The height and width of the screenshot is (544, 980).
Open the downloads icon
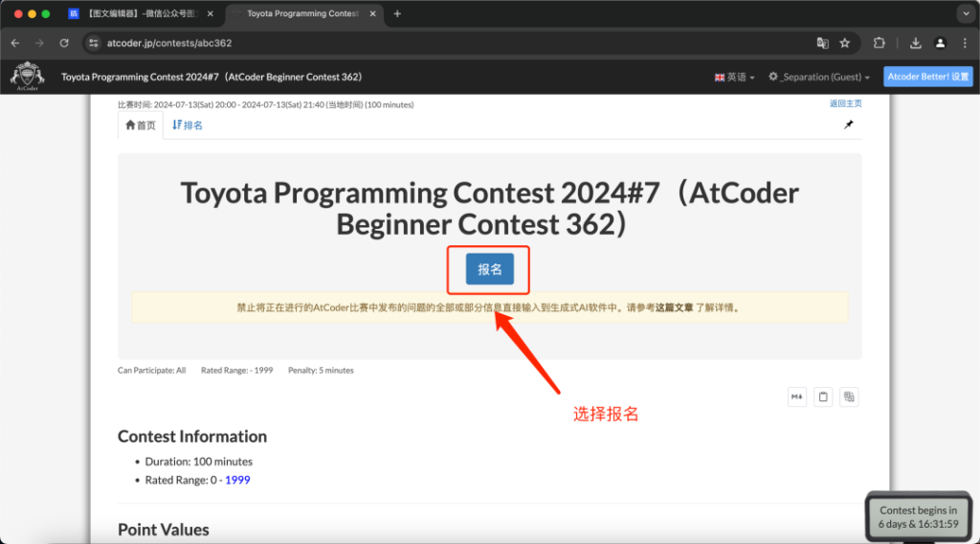[x=915, y=43]
